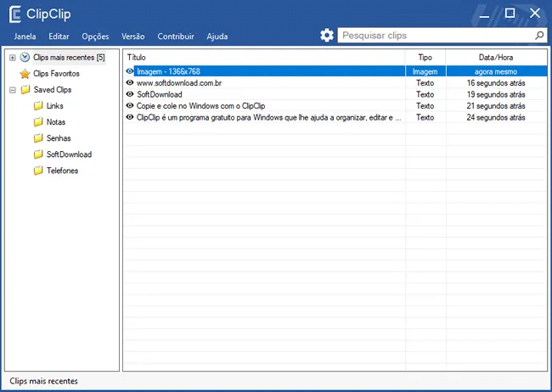
Task: Toggle eye icon for SoftDownload clip row
Action: pyautogui.click(x=130, y=94)
